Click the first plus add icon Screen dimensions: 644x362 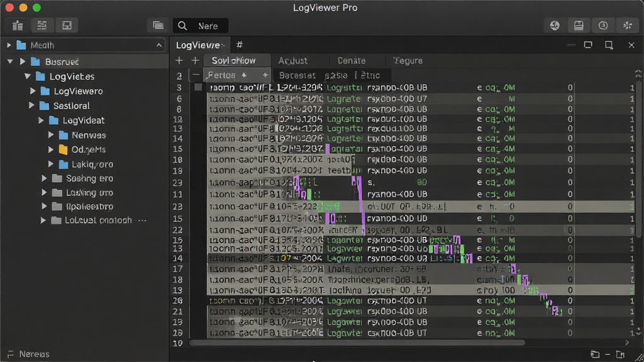(x=179, y=61)
